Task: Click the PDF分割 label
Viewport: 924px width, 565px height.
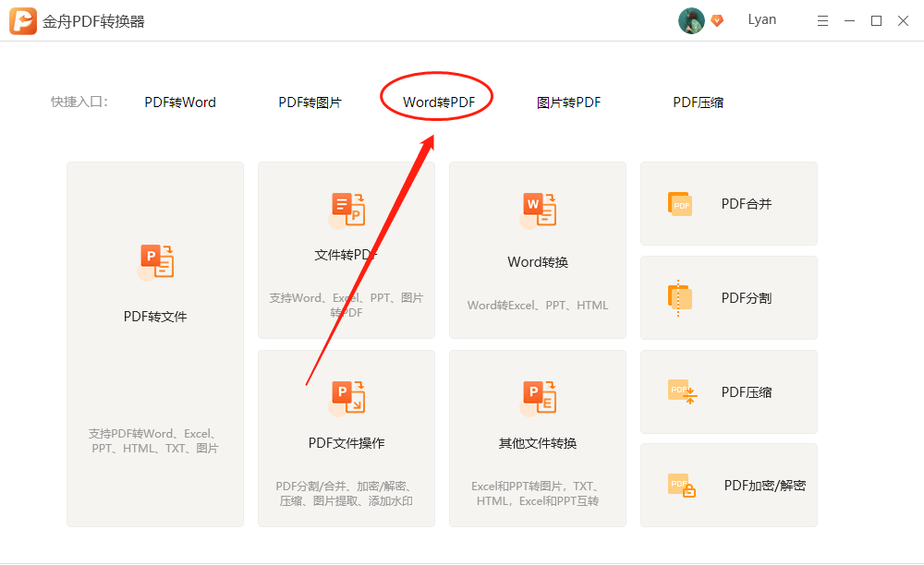Action: coord(747,298)
